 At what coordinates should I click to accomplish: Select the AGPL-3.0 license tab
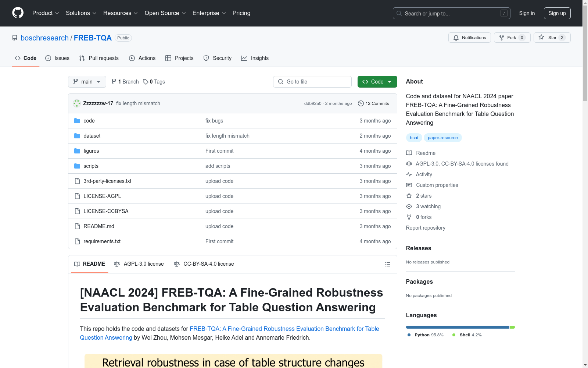[x=139, y=264]
